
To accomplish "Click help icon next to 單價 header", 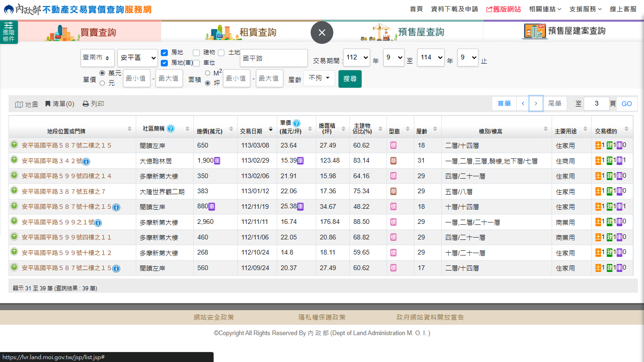I will 297,123.
